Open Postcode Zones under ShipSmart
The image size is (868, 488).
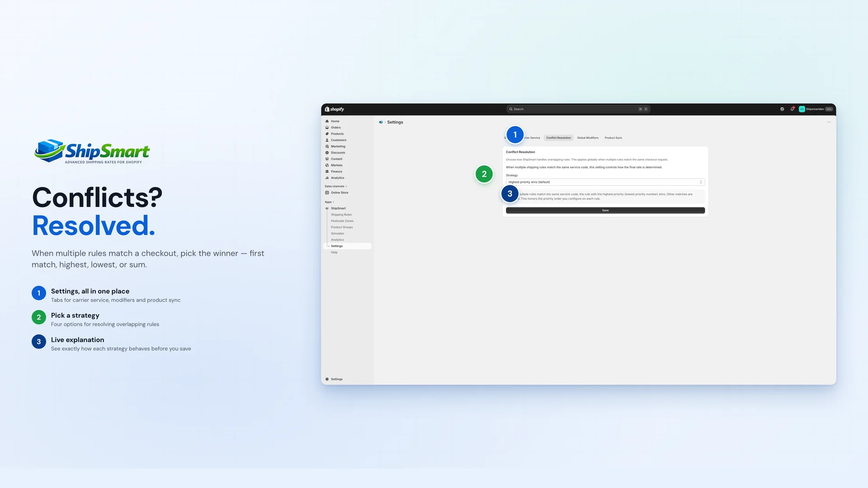pos(342,221)
